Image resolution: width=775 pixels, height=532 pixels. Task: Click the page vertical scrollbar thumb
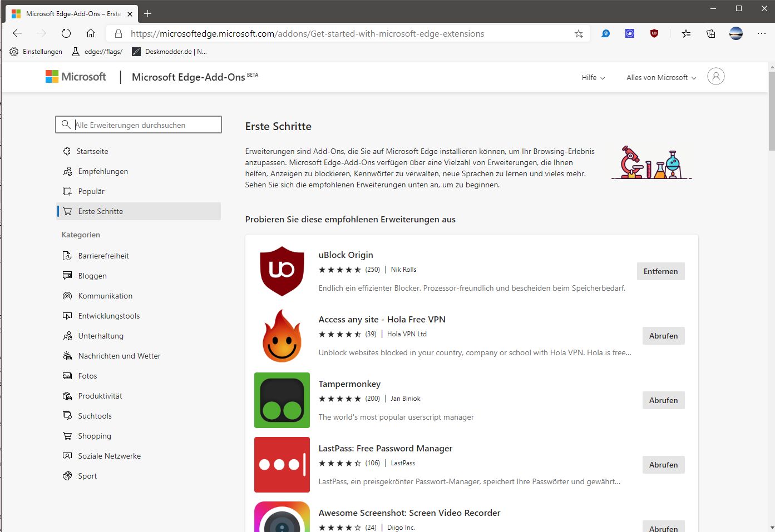(771, 111)
